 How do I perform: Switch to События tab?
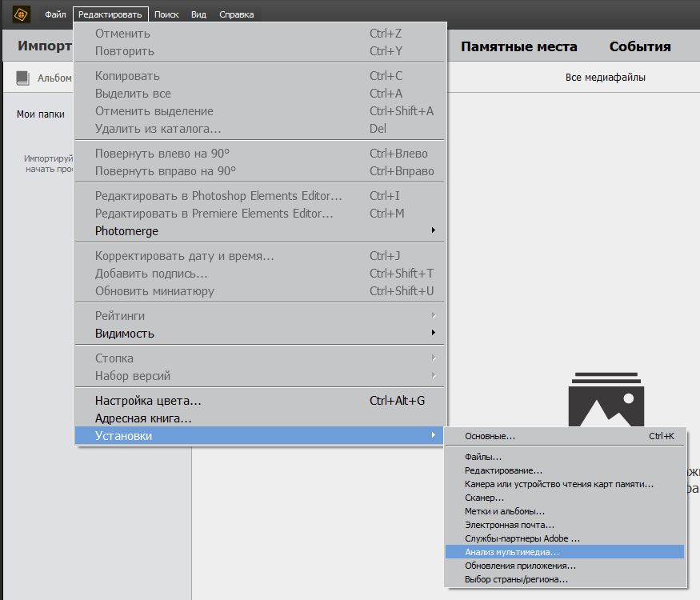click(640, 46)
